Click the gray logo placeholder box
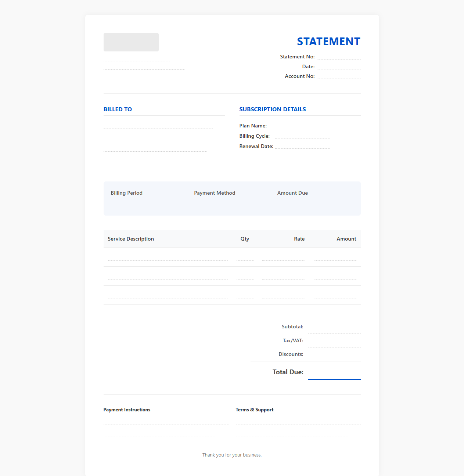This screenshot has width=464, height=476. [x=131, y=42]
